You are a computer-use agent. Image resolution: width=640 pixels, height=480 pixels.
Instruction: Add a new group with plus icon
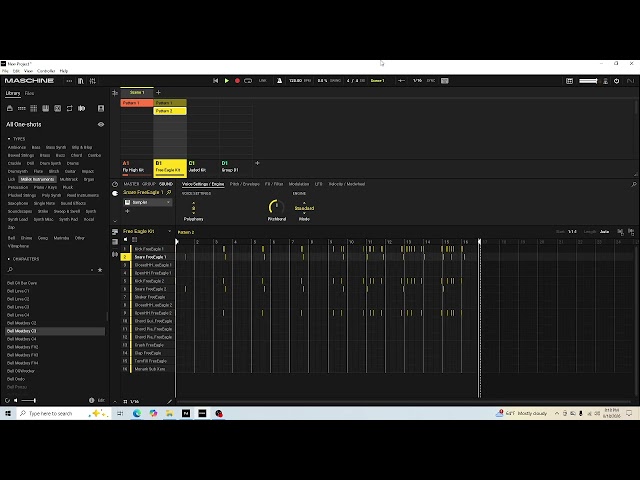[x=257, y=163]
